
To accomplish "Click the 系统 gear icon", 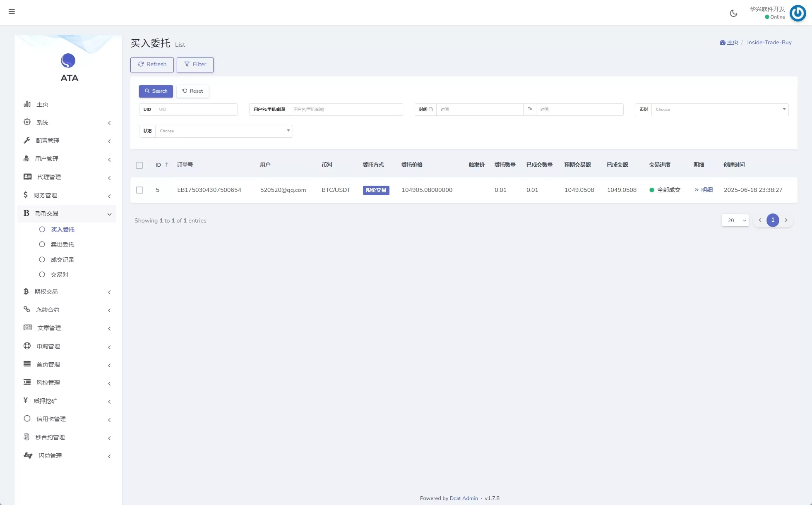I will [27, 122].
